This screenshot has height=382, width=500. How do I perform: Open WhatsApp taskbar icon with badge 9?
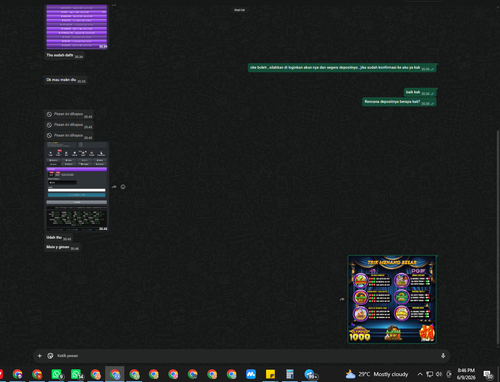click(57, 374)
